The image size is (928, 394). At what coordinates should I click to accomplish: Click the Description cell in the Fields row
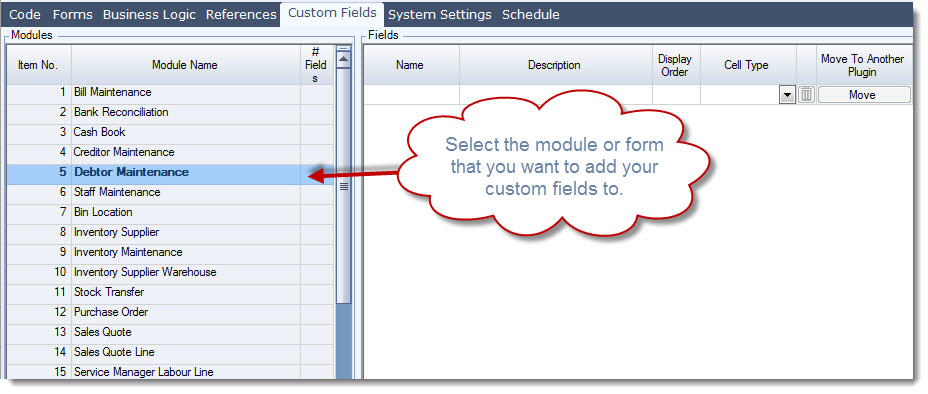click(556, 95)
